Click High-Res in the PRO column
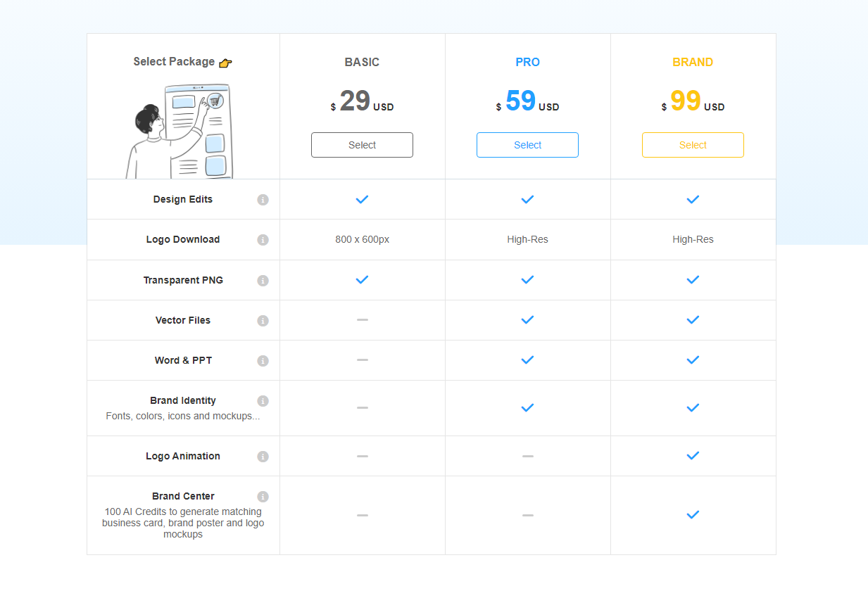The image size is (868, 591). pos(527,240)
